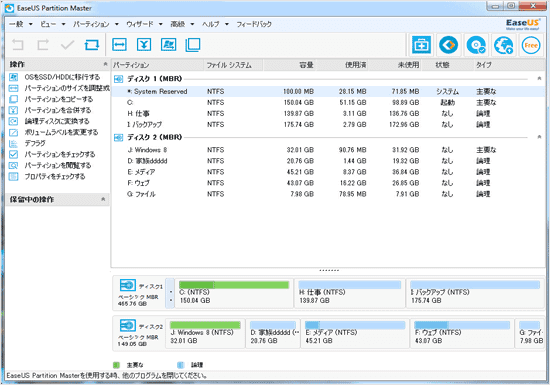Open the ヘルプ menu

point(210,24)
